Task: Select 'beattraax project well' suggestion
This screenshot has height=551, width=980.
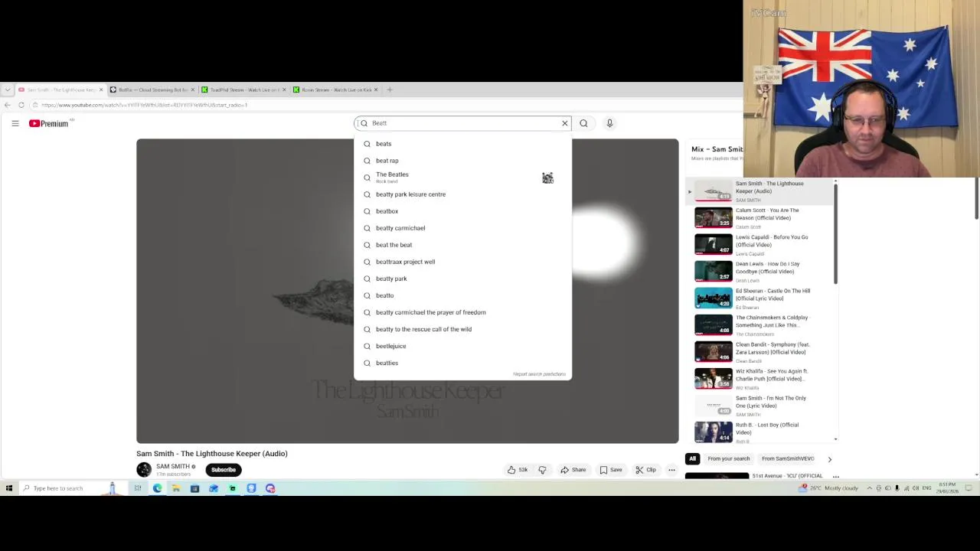Action: click(x=462, y=262)
